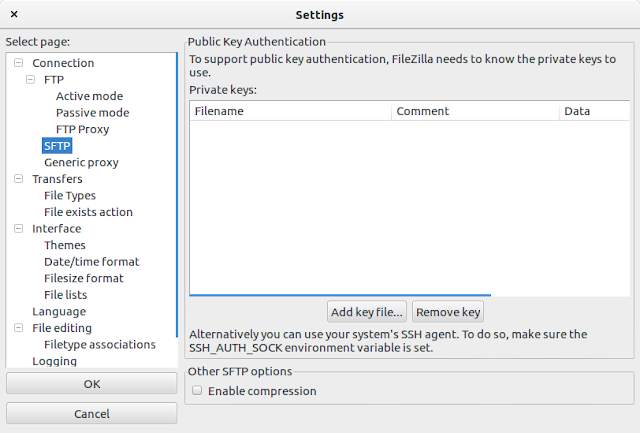
Task: Click the page tree vertical scrollbar
Action: (177, 195)
